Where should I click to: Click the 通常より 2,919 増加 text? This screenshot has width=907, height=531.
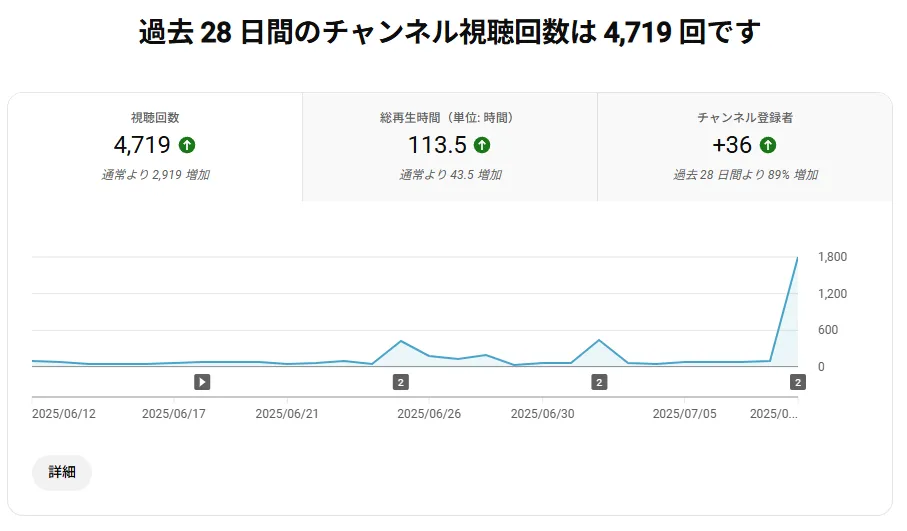pyautogui.click(x=155, y=175)
